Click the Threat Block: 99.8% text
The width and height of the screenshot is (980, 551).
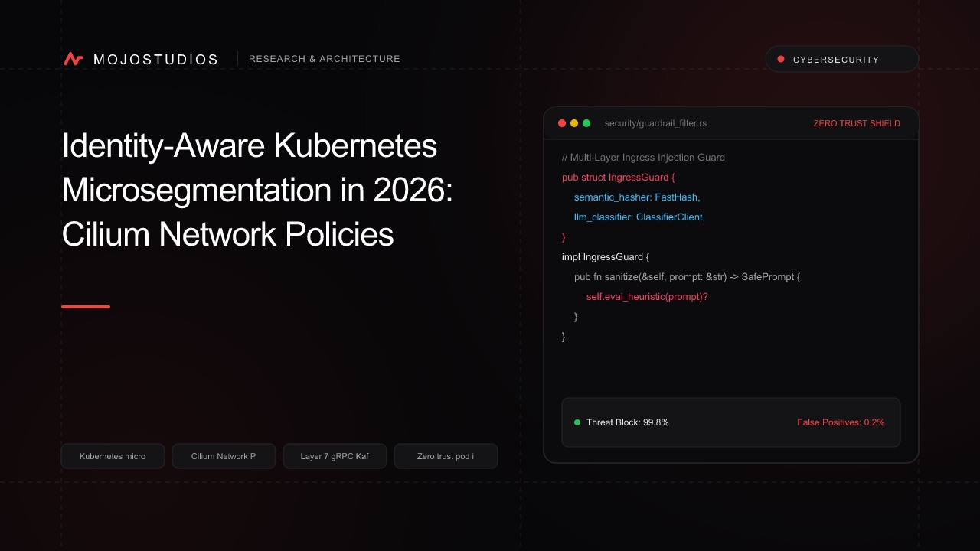(628, 422)
